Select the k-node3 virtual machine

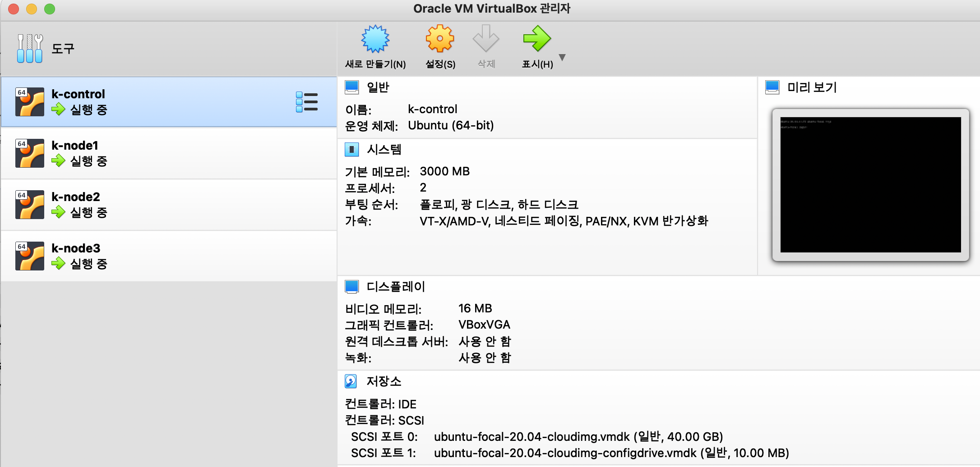click(x=169, y=256)
